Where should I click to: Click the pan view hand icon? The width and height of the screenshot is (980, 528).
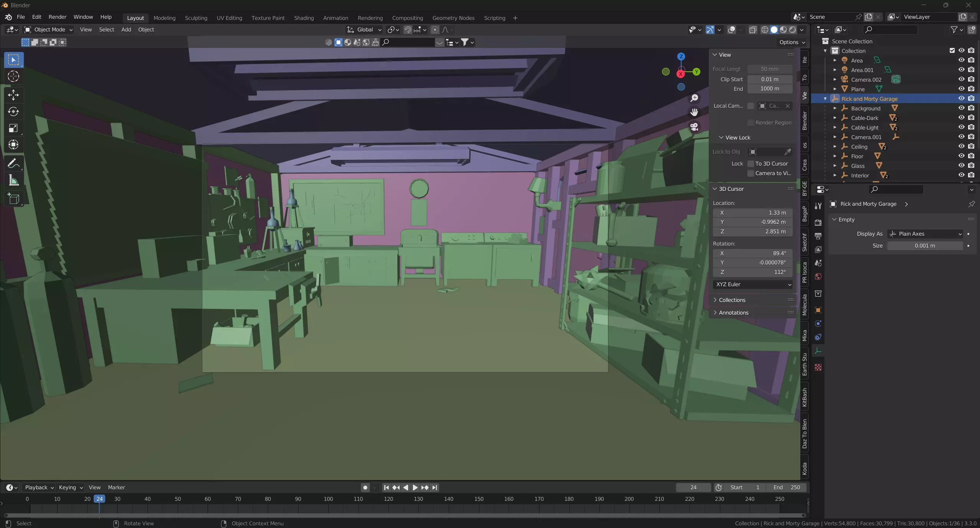pos(694,112)
